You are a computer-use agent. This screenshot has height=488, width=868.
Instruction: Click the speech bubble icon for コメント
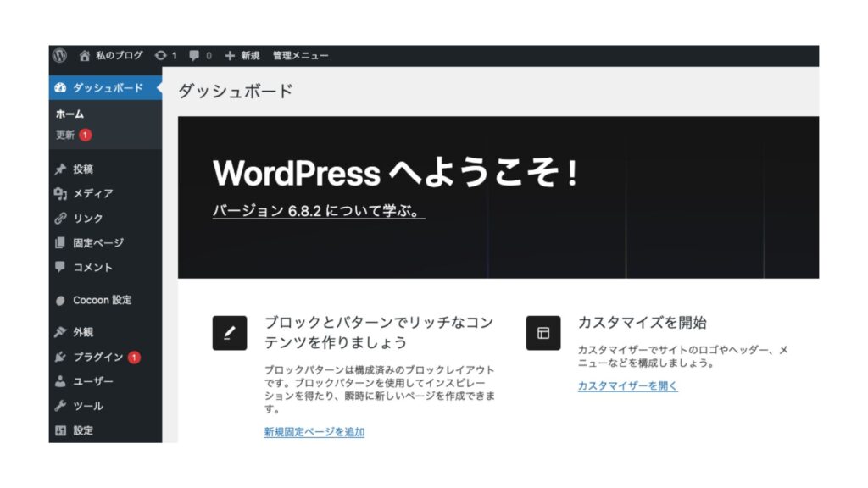click(60, 267)
